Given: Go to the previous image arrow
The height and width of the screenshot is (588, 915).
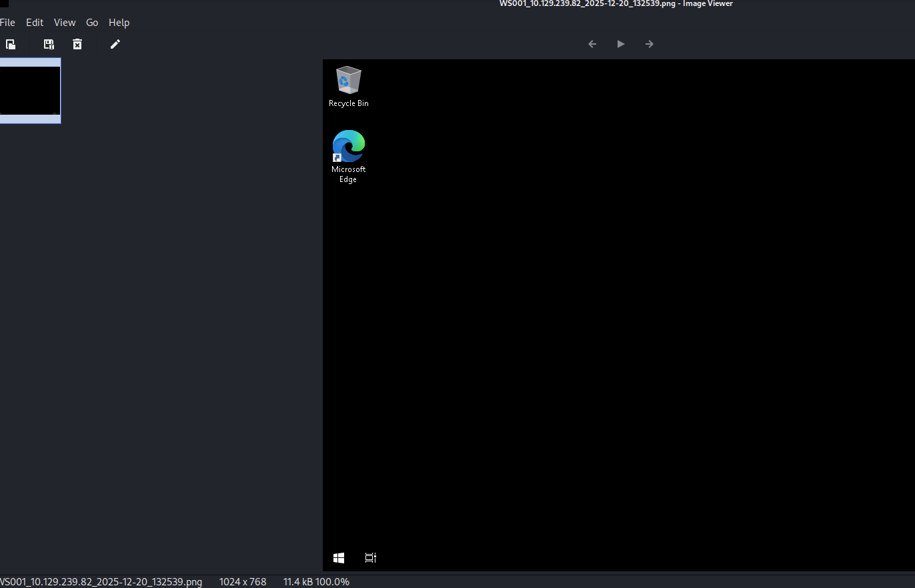Looking at the screenshot, I should tap(592, 44).
